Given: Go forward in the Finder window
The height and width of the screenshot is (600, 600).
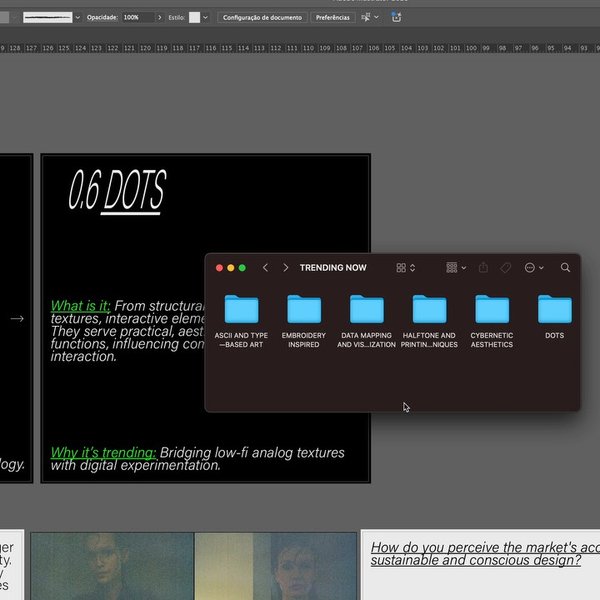Looking at the screenshot, I should coord(286,268).
